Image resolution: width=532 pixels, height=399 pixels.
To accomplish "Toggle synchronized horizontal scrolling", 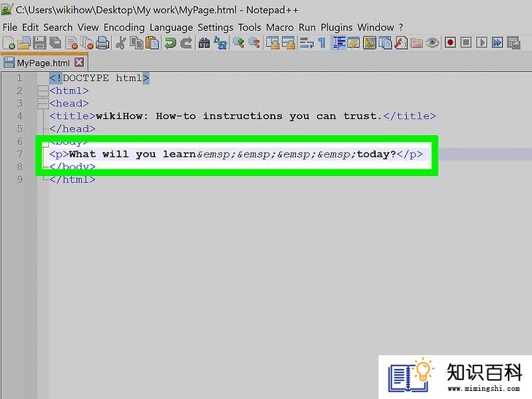I will [x=289, y=43].
